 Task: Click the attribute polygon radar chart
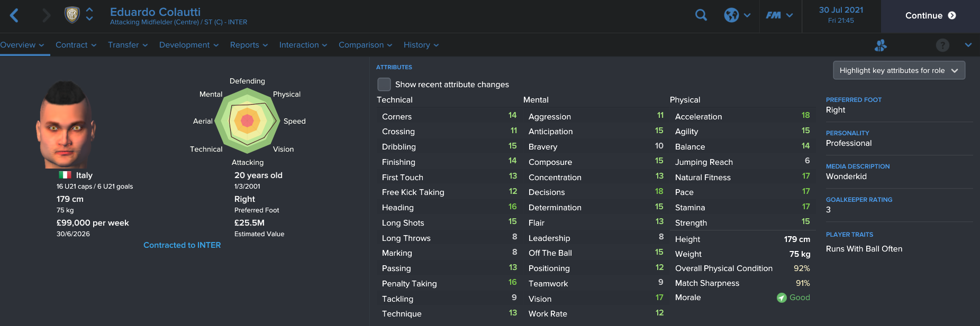pyautogui.click(x=247, y=121)
